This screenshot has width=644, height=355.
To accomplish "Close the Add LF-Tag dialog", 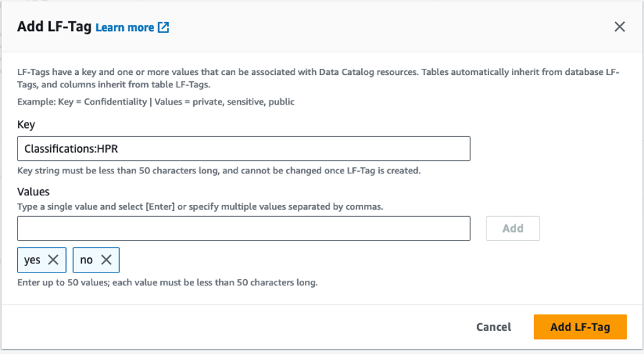I will pyautogui.click(x=619, y=27).
